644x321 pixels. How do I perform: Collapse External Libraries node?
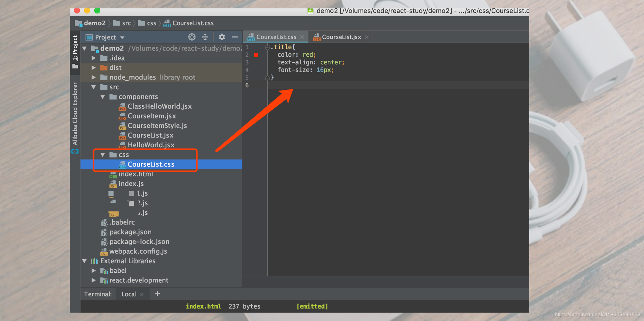click(x=85, y=261)
